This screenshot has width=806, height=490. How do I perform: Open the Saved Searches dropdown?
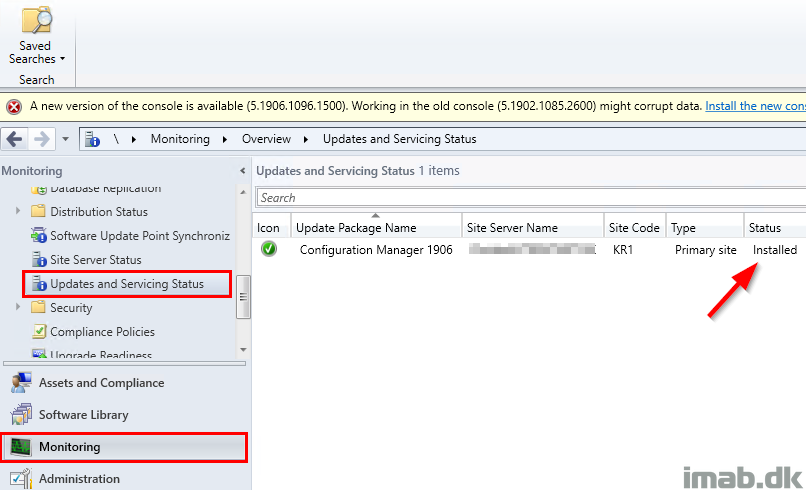pos(36,52)
